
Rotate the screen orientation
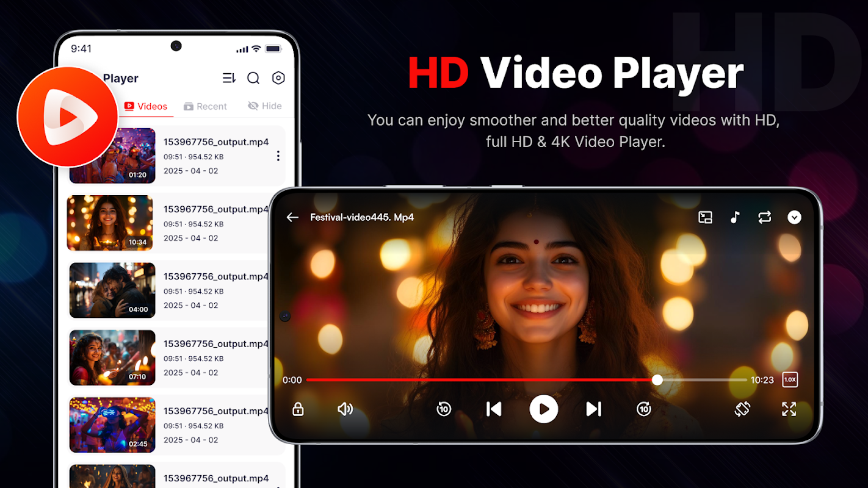[742, 409]
